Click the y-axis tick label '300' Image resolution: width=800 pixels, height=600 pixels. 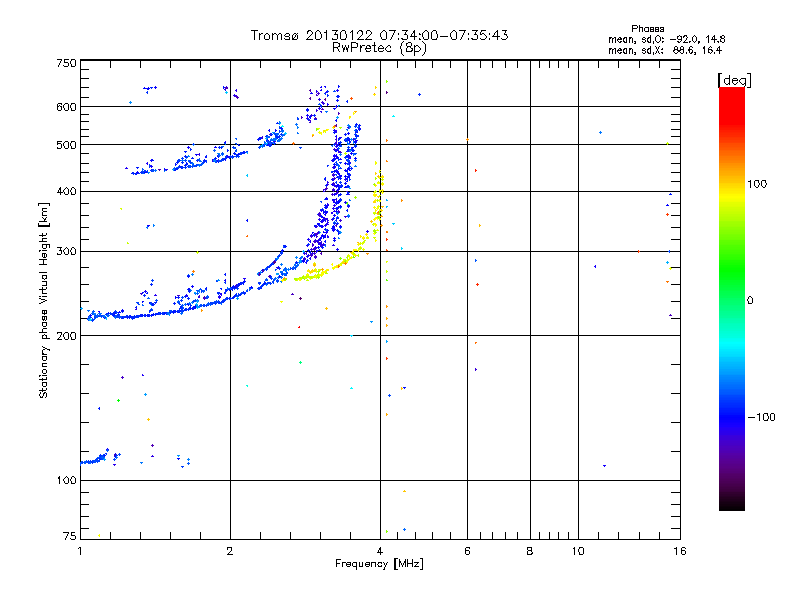(x=66, y=251)
